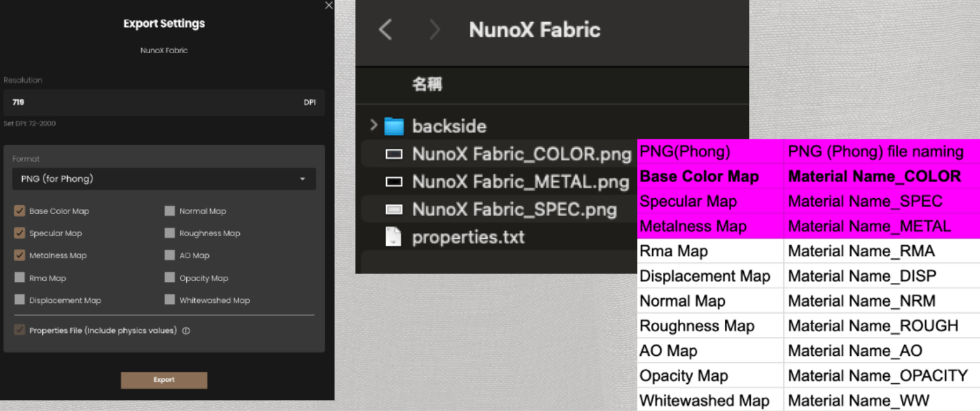Viewport: 980px width, 411px height.
Task: Click the Material Name_DISP table cell
Action: 882,276
